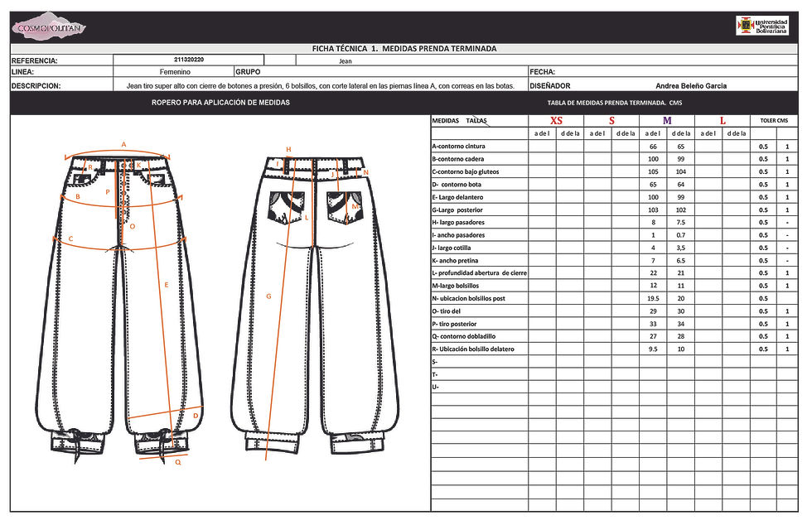Viewport: 812px width, 525px height.
Task: Click the empty 'U-' row label
Action: click(435, 388)
